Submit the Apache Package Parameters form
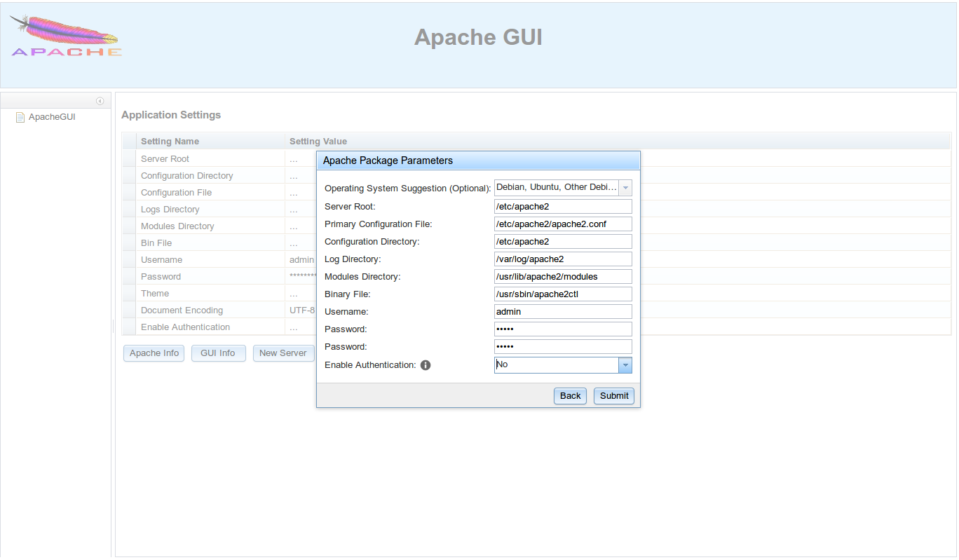959x560 pixels. pos(614,396)
